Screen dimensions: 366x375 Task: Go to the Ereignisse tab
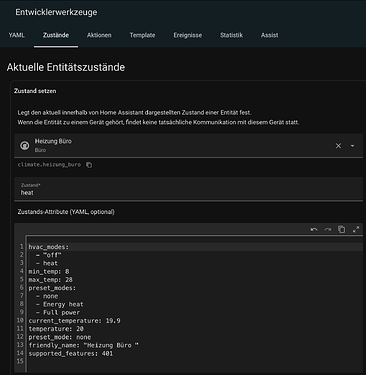pyautogui.click(x=188, y=35)
